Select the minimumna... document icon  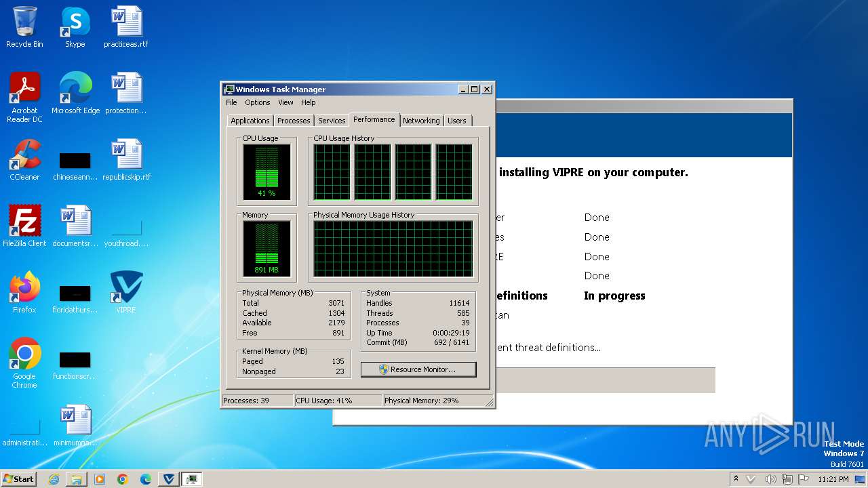[75, 426]
